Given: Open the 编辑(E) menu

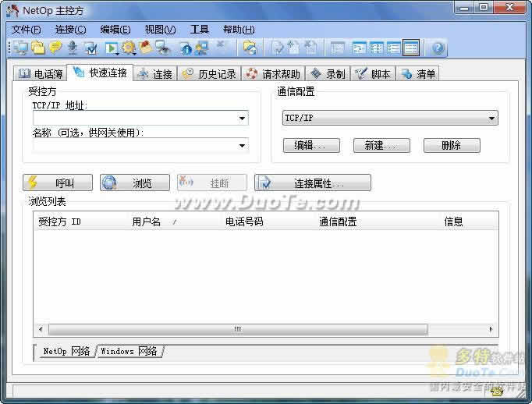Looking at the screenshot, I should (x=115, y=30).
